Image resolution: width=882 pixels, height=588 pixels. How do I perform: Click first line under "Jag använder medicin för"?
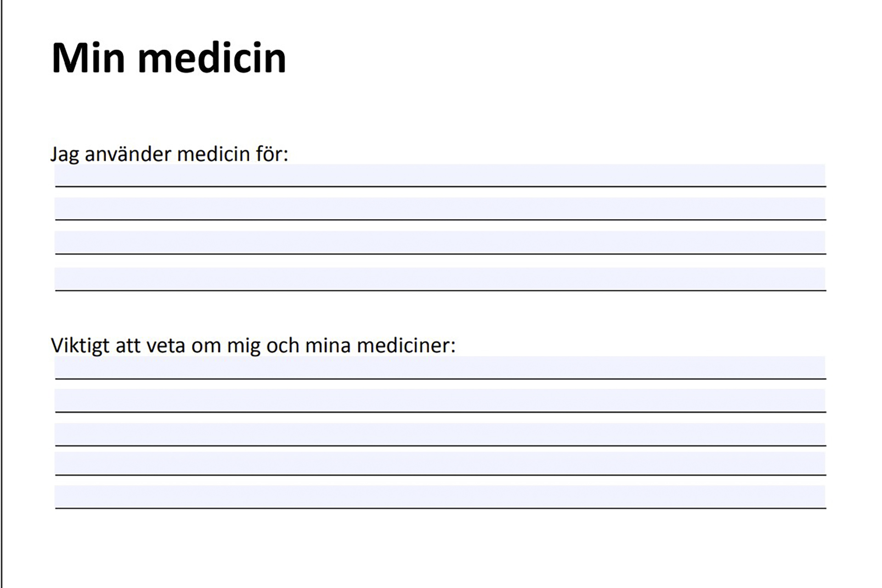click(440, 175)
